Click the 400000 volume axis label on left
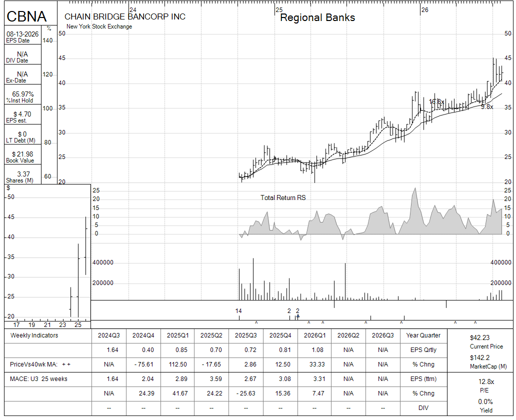 [x=102, y=262]
